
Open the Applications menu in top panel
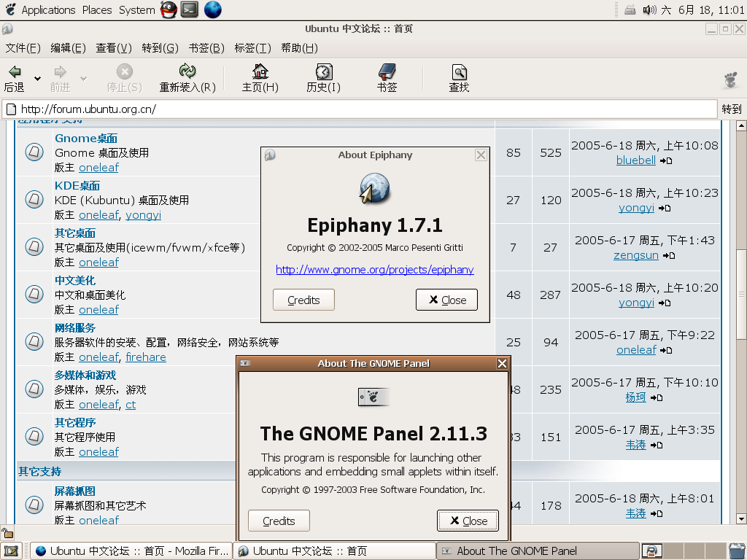[x=48, y=10]
